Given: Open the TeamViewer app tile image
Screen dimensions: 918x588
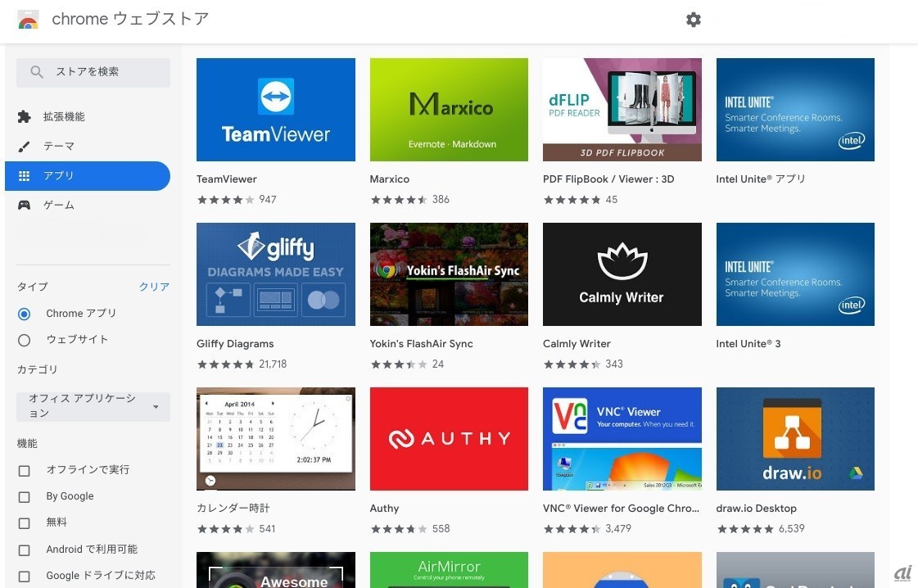Looking at the screenshot, I should (276, 110).
